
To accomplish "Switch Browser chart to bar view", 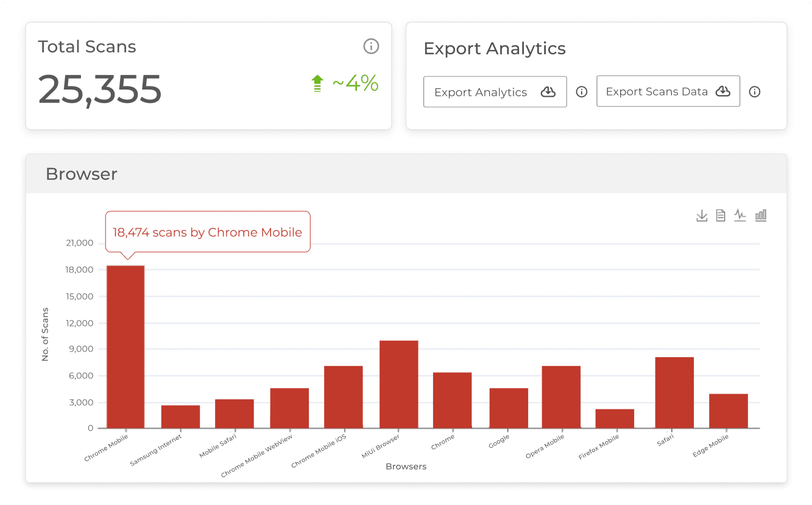I will coord(761,215).
